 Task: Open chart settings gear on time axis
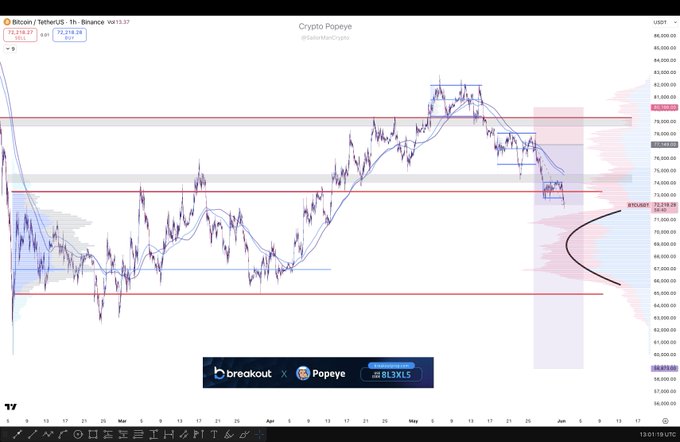[x=665, y=421]
